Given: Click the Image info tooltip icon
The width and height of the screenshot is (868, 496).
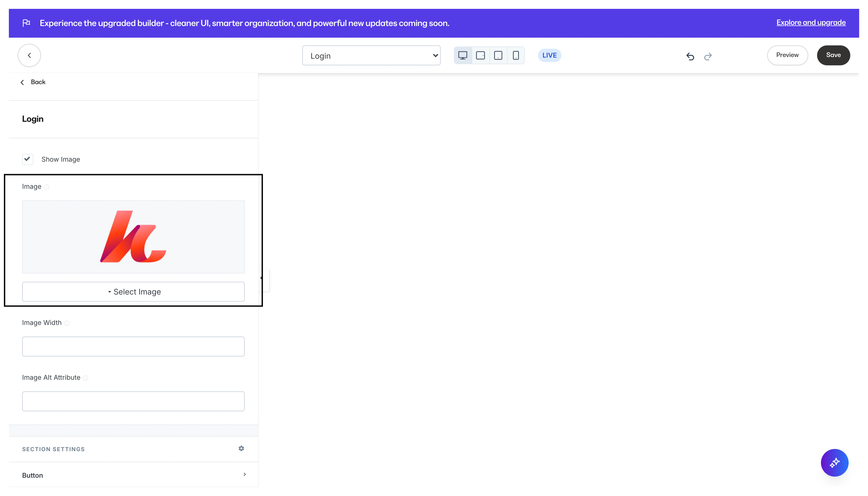Looking at the screenshot, I should tap(47, 187).
